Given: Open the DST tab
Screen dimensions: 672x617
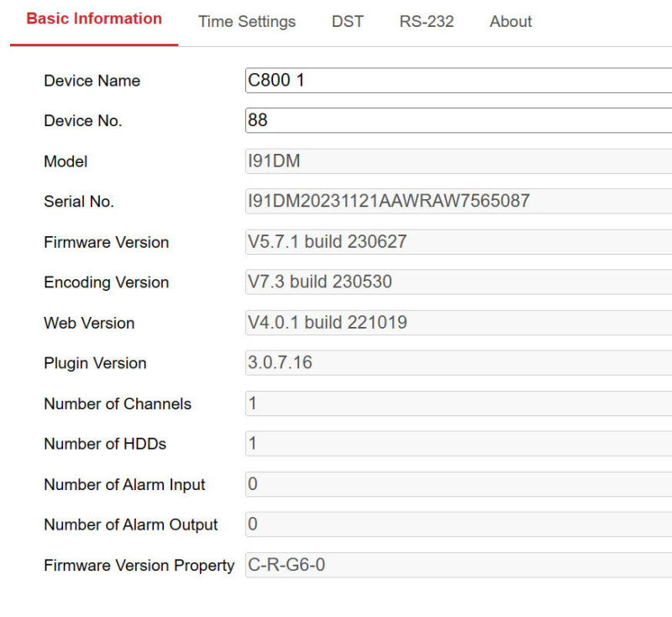Looking at the screenshot, I should coord(348,22).
